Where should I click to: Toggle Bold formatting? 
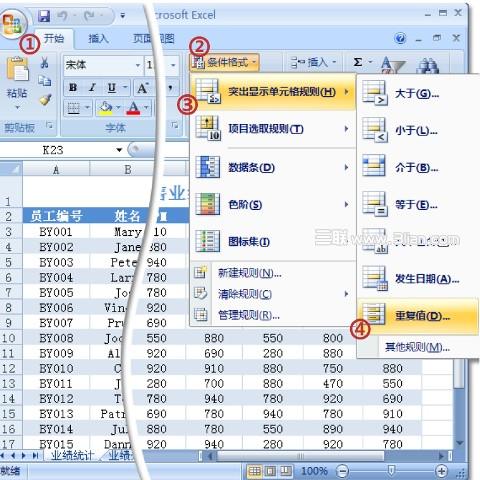pyautogui.click(x=73, y=87)
